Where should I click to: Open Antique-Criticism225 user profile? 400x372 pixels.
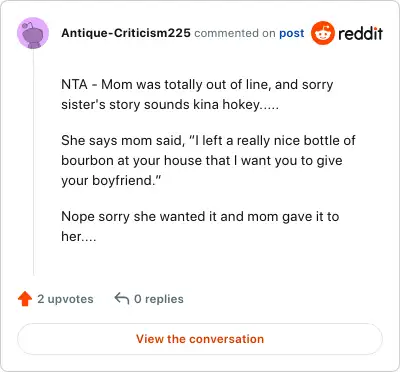point(126,33)
